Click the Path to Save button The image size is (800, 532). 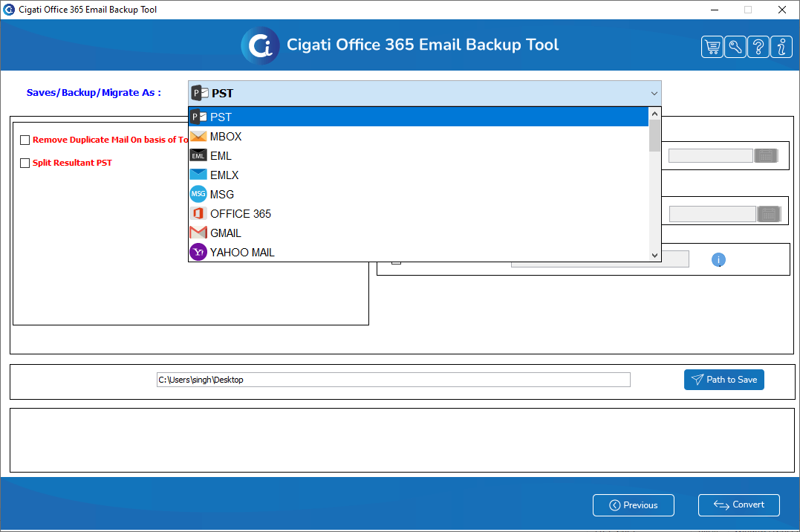point(724,380)
